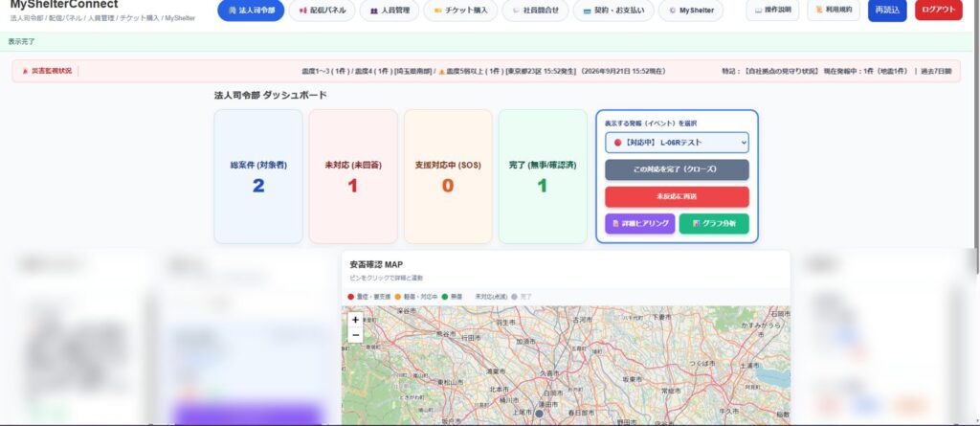980x426 pixels.
Task: Zoom in the map with plus button
Action: pyautogui.click(x=355, y=320)
